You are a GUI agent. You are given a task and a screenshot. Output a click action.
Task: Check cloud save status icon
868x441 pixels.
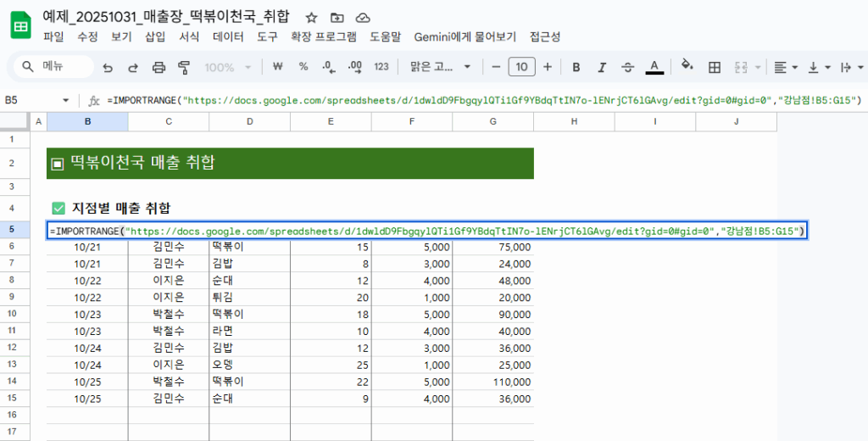[363, 18]
